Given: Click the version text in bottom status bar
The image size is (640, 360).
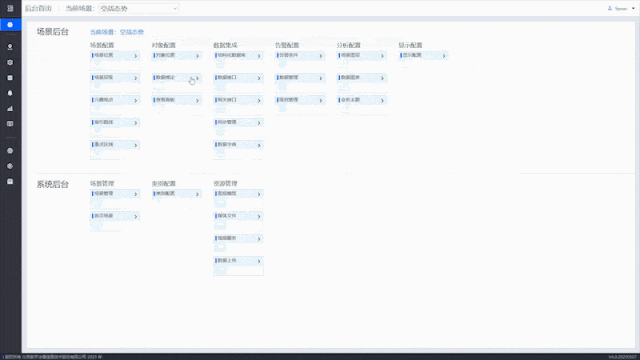Looking at the screenshot, I should coord(623,357).
